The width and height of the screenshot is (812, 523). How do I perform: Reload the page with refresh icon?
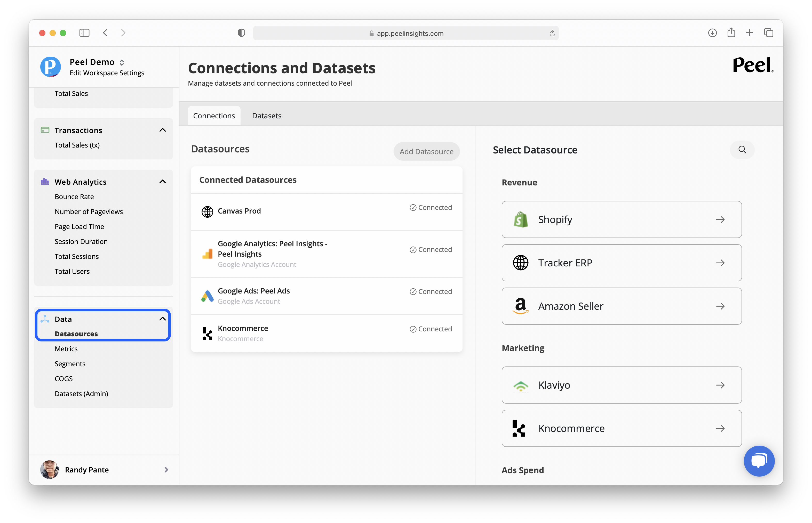tap(552, 33)
